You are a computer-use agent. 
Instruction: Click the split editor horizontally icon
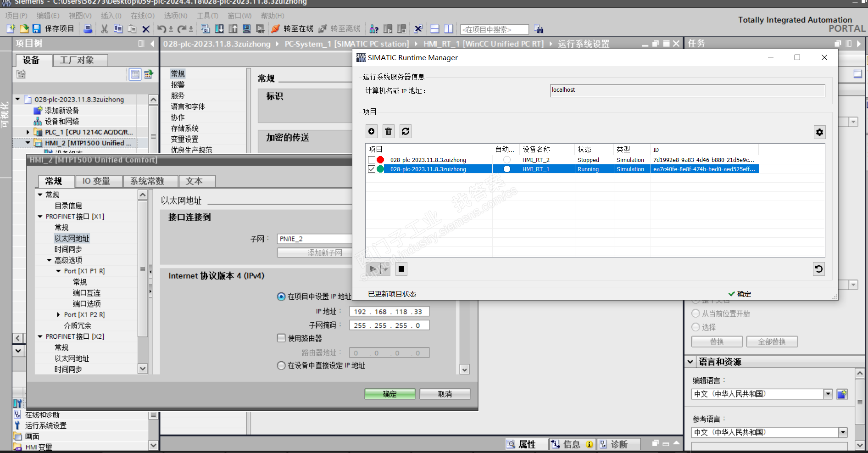[435, 29]
